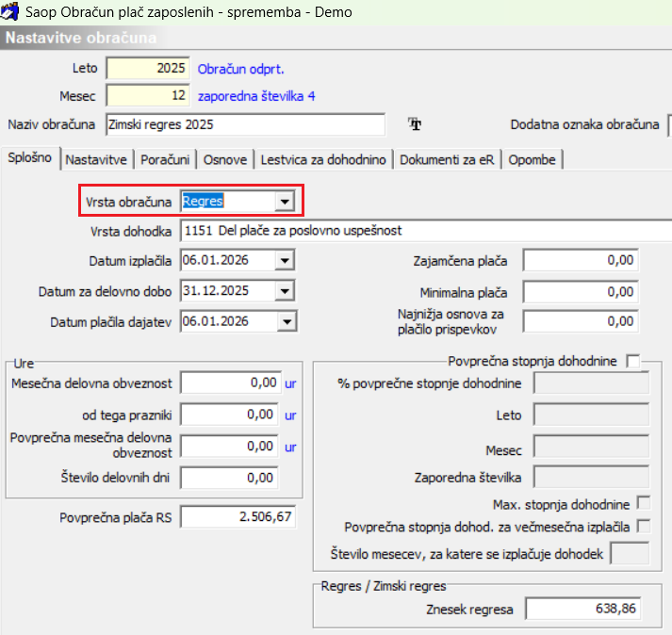Image resolution: width=672 pixels, height=635 pixels.
Task: Click the Ure group title
Action: 24,364
